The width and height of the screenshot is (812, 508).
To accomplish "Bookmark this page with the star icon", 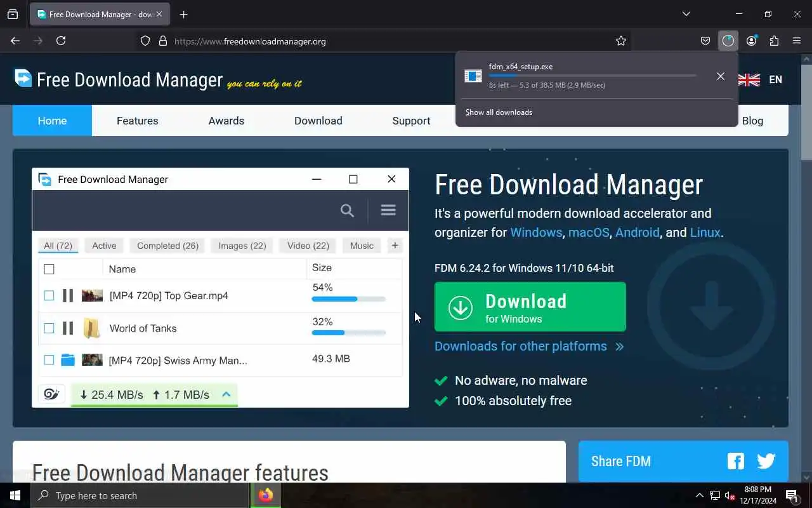I will click(621, 41).
